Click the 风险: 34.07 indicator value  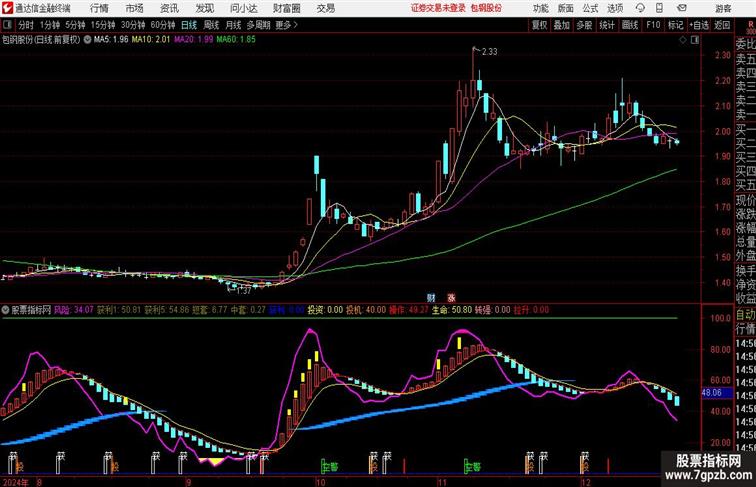[x=74, y=310]
